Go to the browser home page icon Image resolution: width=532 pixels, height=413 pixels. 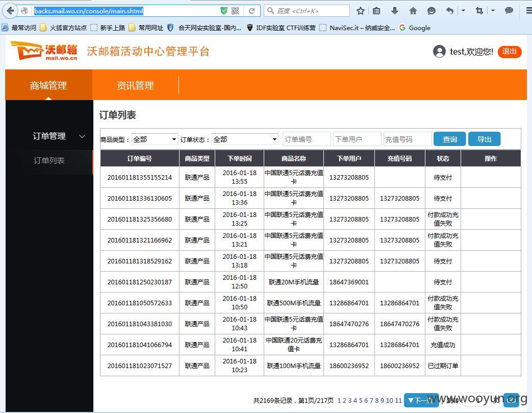(413, 11)
